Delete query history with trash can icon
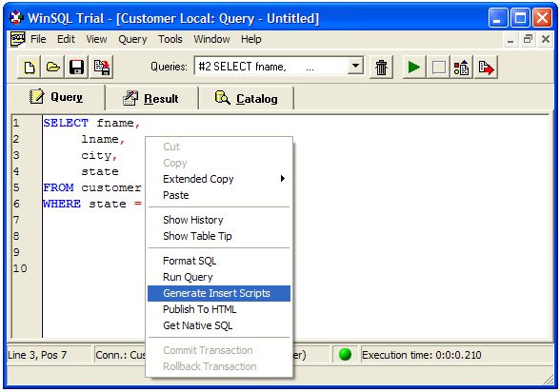The width and height of the screenshot is (560, 392). coord(381,67)
